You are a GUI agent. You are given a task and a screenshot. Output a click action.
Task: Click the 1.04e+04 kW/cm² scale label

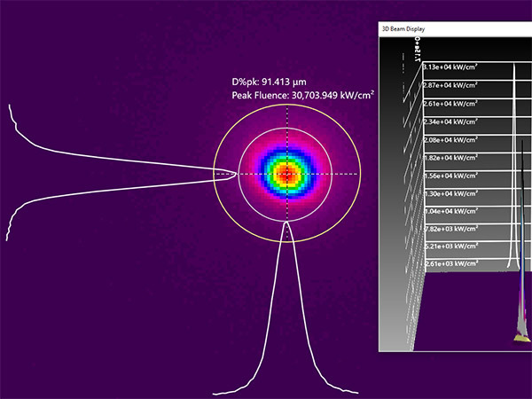(450, 211)
